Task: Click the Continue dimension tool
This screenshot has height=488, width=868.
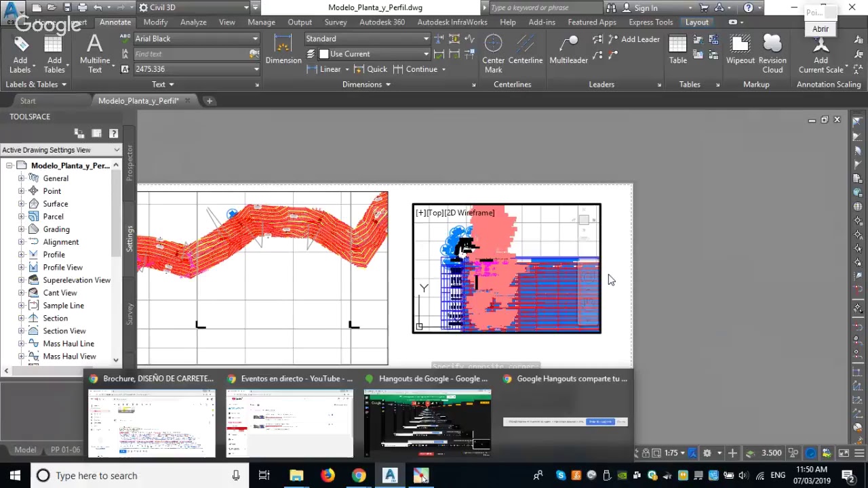Action: click(x=415, y=69)
